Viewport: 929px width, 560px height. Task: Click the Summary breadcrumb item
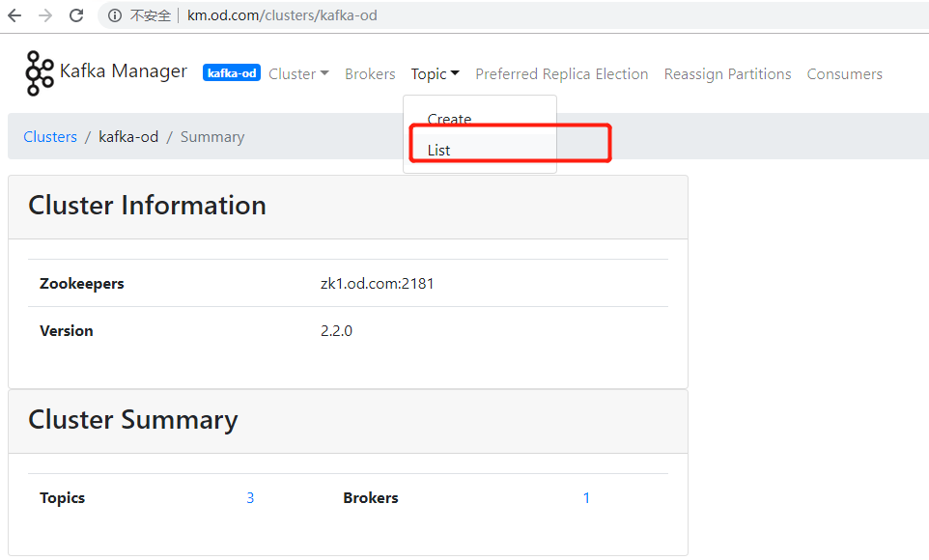click(212, 137)
